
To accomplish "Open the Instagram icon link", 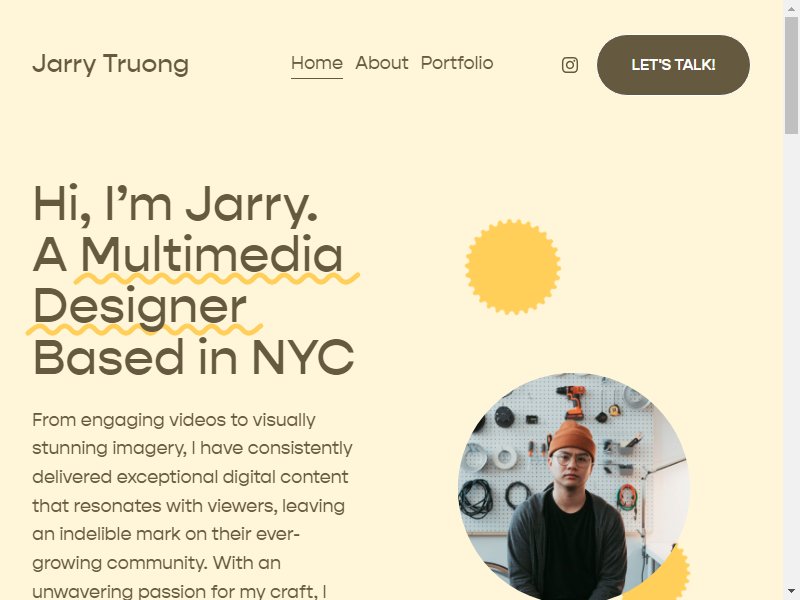I will tap(569, 65).
